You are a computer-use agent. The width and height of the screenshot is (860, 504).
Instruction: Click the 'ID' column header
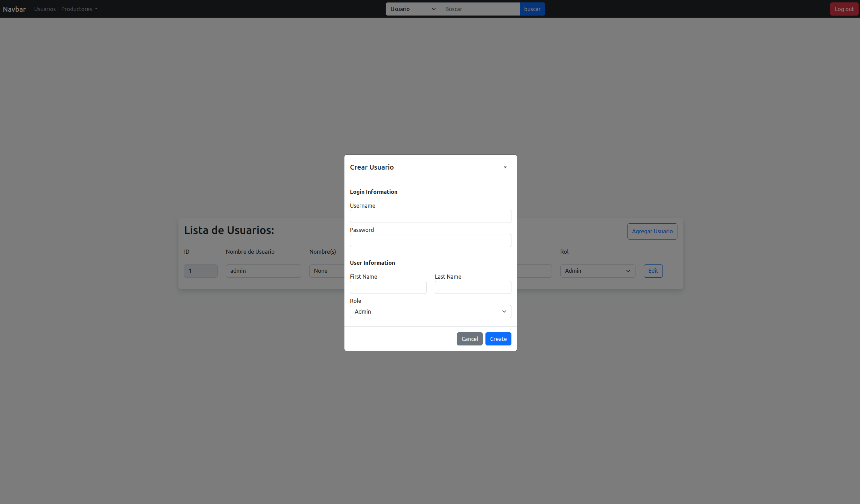[x=187, y=252]
